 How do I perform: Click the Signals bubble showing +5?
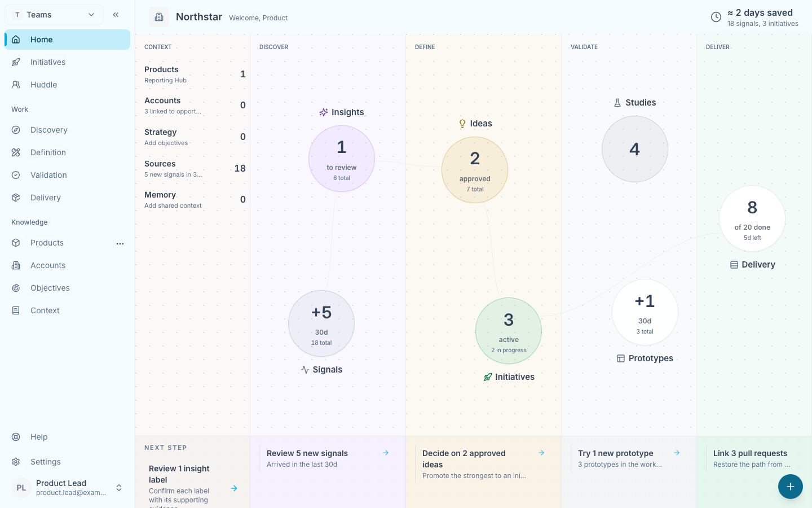(x=321, y=323)
